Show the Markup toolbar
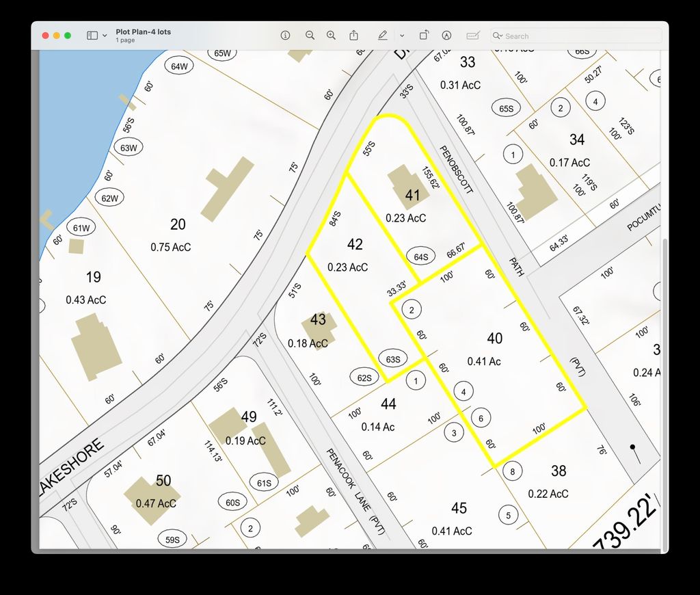Image resolution: width=700 pixels, height=595 pixels. point(446,36)
